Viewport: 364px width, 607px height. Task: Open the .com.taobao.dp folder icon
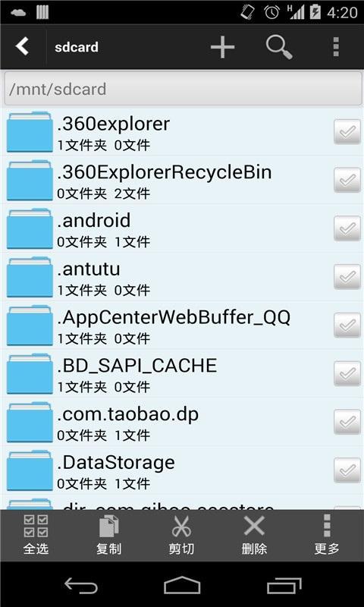30,422
